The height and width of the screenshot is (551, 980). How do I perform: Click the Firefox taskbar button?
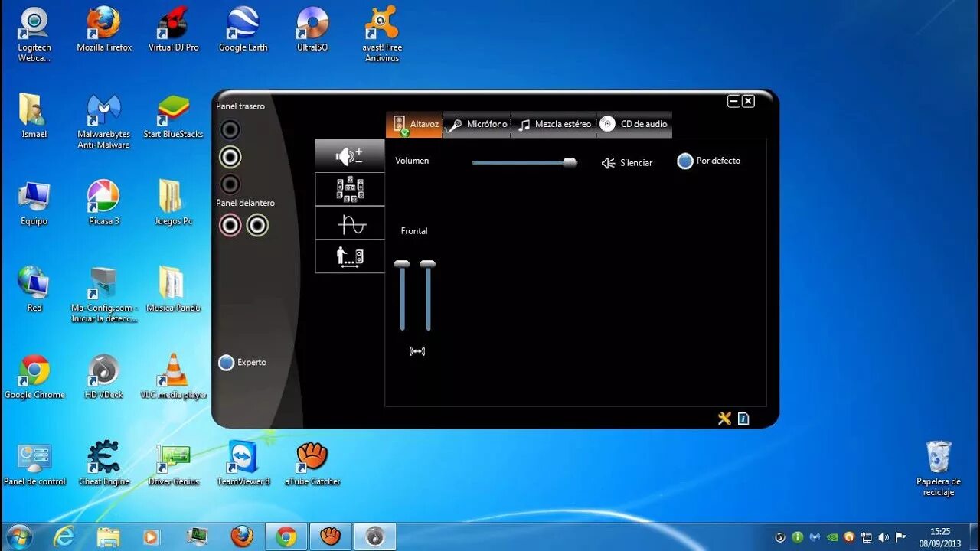[x=242, y=536]
